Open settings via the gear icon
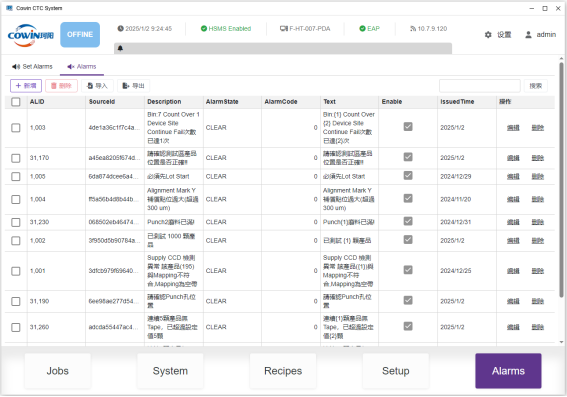Image resolution: width=567 pixels, height=397 pixels. 488,35
